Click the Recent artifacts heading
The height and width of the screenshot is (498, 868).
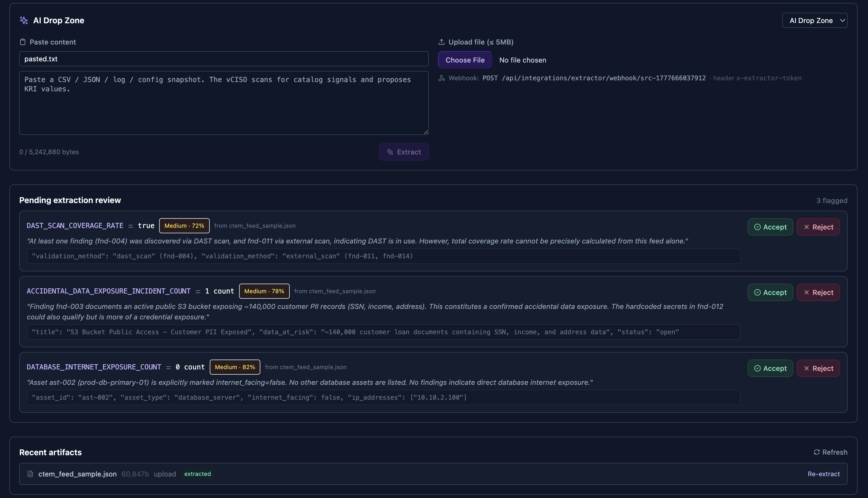(51, 452)
